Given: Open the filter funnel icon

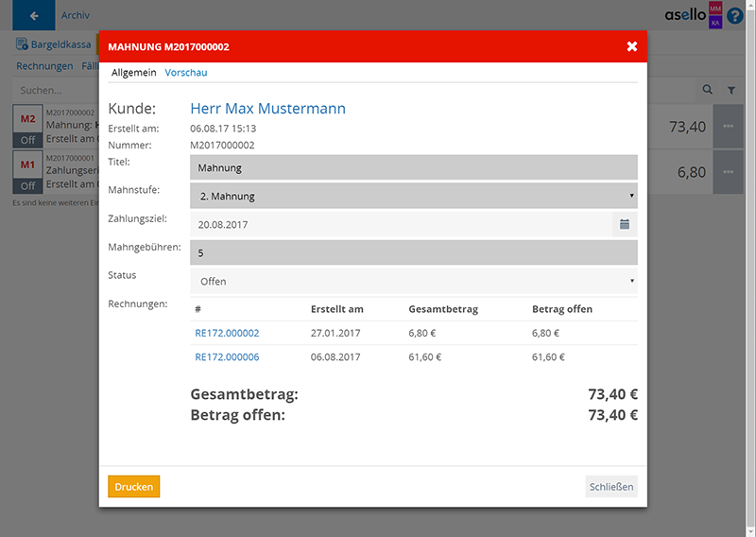Looking at the screenshot, I should (731, 90).
